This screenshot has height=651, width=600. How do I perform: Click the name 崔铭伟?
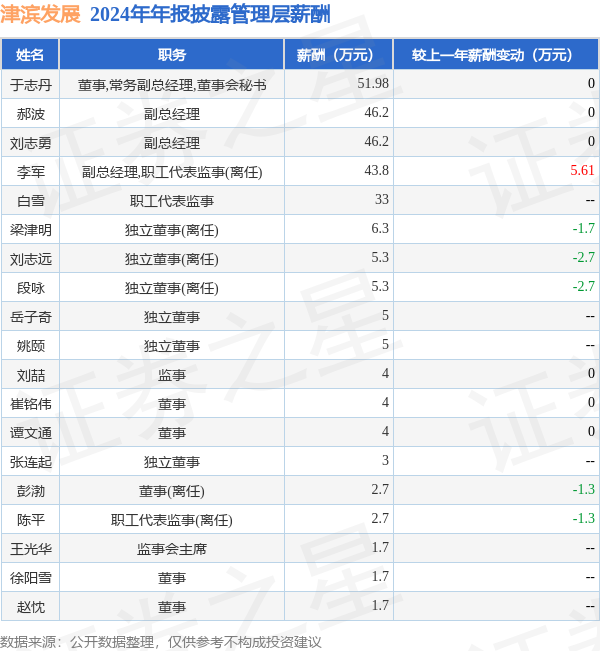(31, 404)
